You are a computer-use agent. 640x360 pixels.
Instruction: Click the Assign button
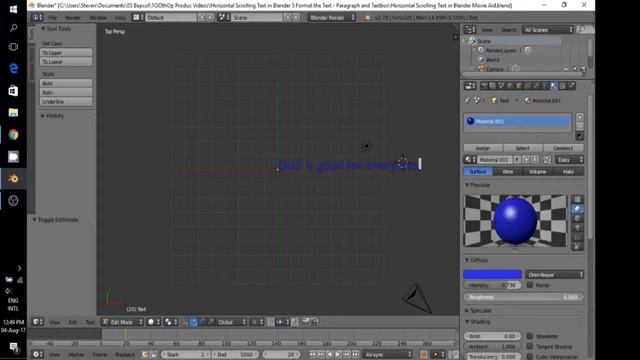(483, 148)
